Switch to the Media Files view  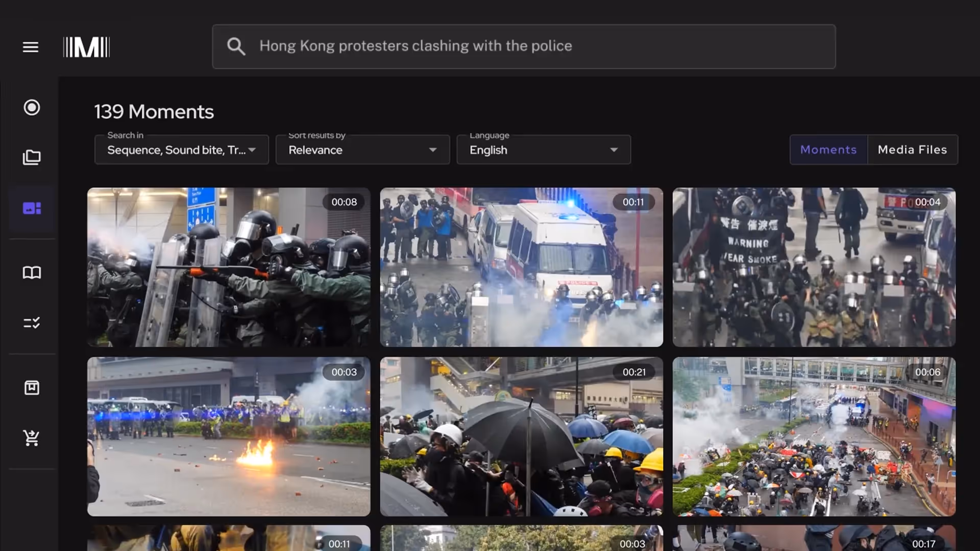912,149
